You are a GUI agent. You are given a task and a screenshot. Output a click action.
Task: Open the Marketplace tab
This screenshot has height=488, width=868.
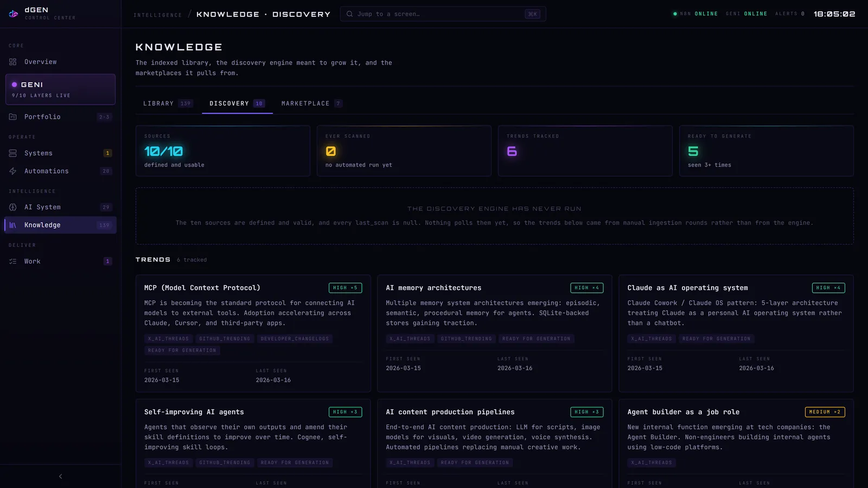point(311,104)
